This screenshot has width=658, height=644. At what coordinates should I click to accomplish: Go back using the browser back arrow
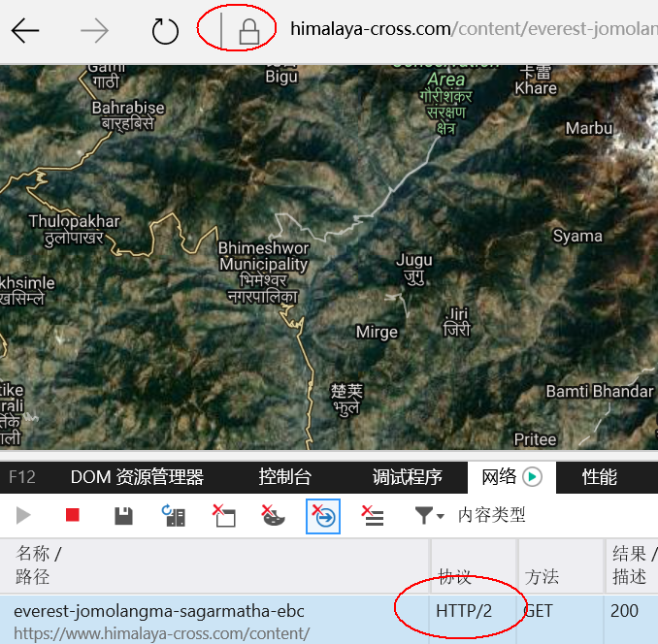point(25,30)
